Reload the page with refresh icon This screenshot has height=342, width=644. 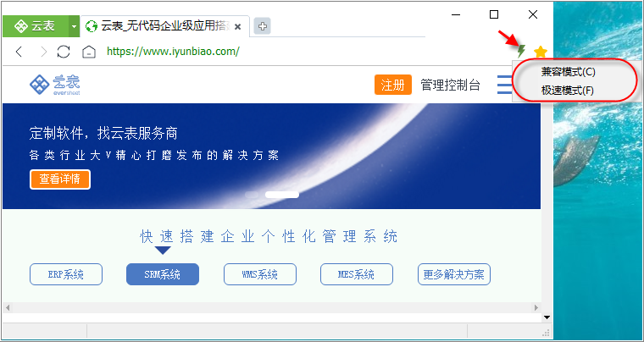[64, 52]
